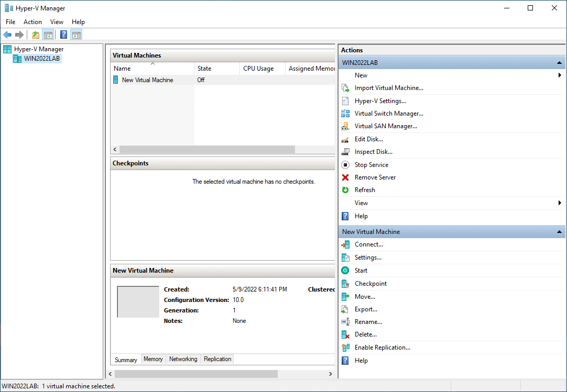Click the Stop Service icon

(345, 165)
